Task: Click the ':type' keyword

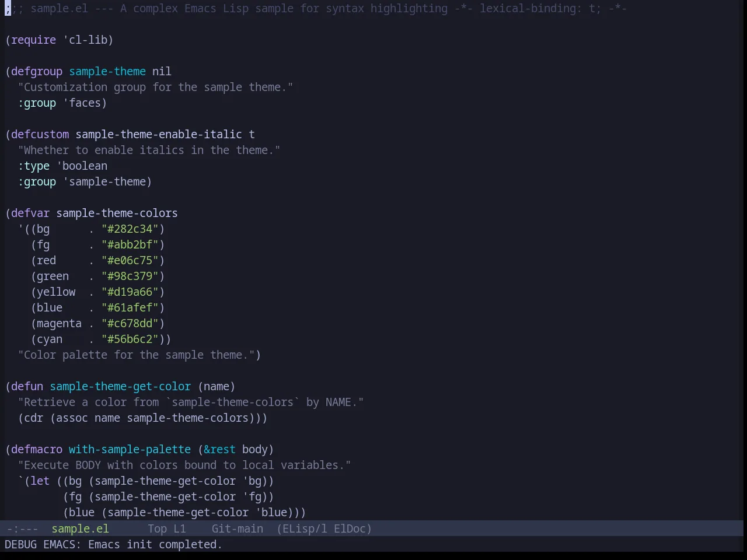Action: pos(33,166)
